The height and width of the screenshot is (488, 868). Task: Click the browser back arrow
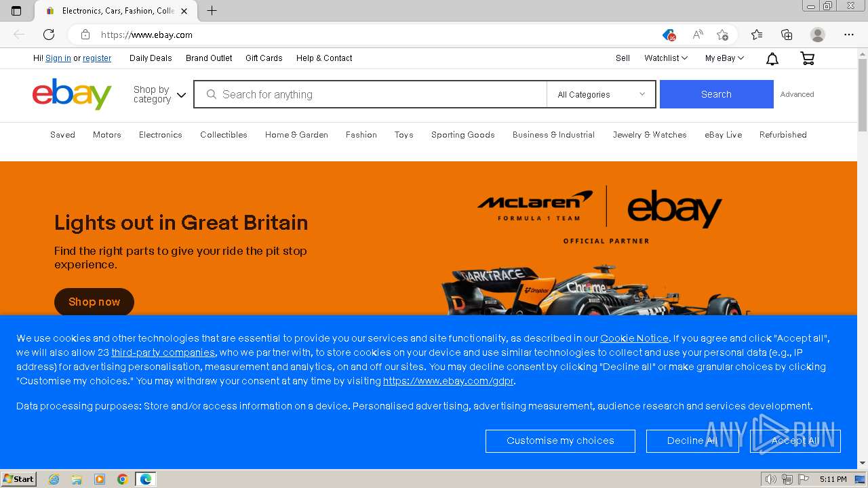[19, 35]
